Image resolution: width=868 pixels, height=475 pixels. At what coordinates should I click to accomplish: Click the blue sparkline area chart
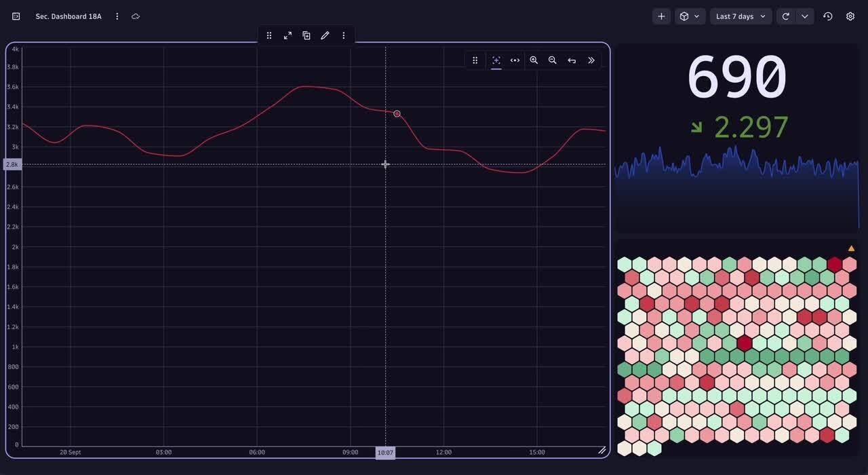click(x=737, y=187)
